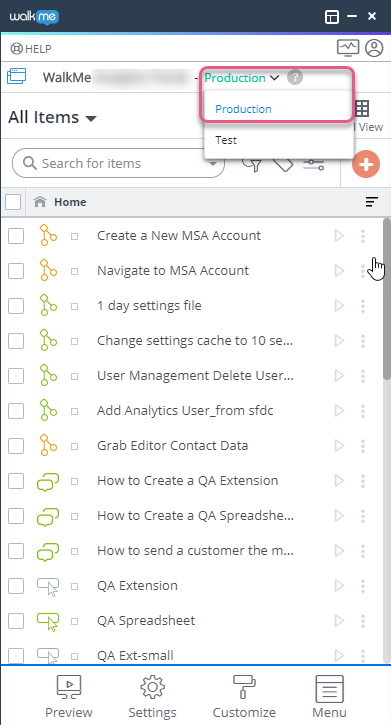The width and height of the screenshot is (391, 725).
Task: Open Settings gear in bottom bar
Action: pyautogui.click(x=153, y=696)
